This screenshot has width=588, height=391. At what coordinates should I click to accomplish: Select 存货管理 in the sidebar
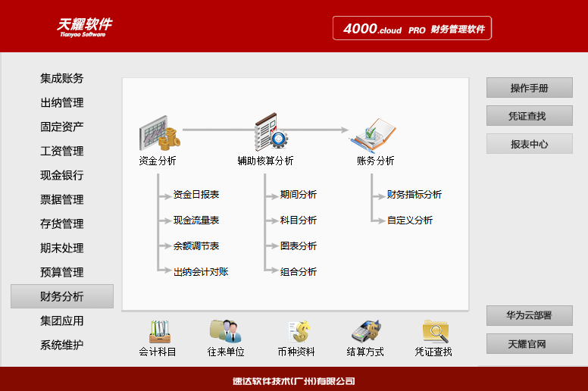point(62,224)
